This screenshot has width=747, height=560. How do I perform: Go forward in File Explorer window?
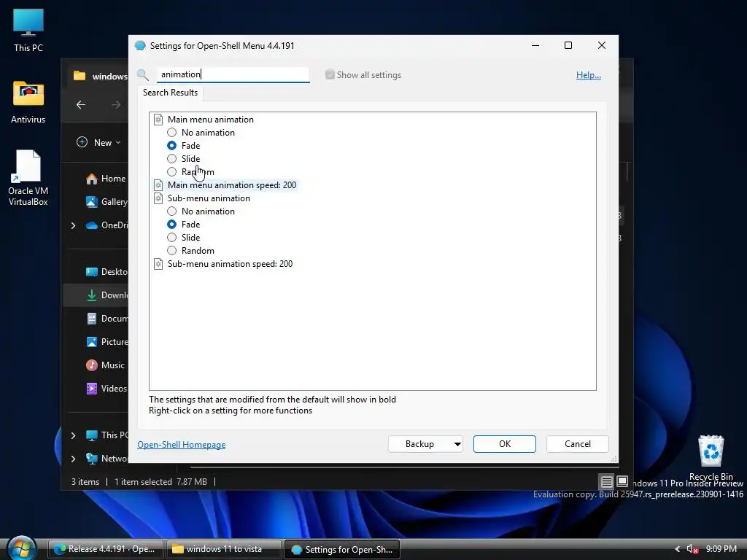pyautogui.click(x=116, y=104)
